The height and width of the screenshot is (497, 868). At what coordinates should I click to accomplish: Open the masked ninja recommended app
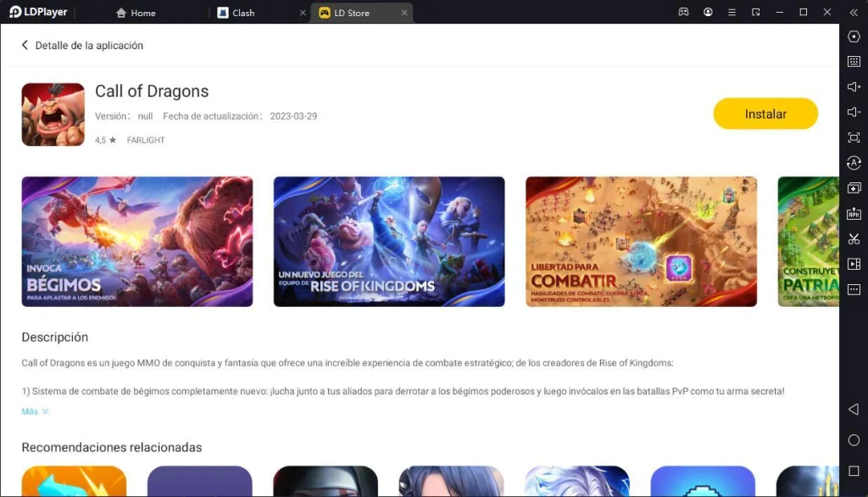(x=325, y=481)
